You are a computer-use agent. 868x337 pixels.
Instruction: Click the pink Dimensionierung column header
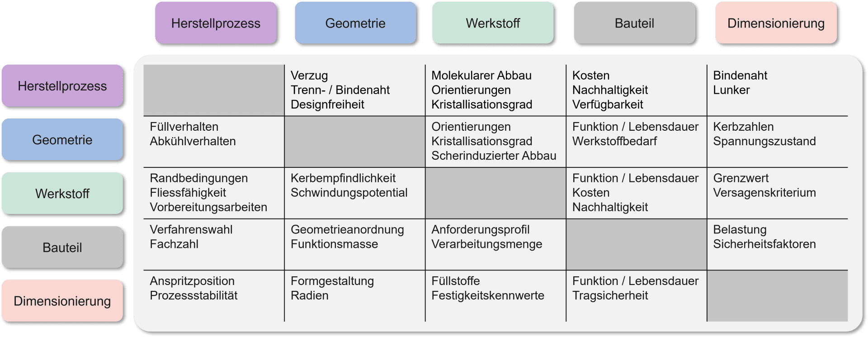pyautogui.click(x=776, y=23)
